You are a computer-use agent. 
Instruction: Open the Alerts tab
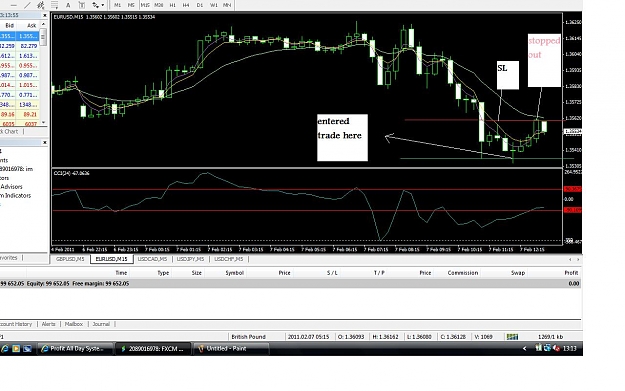(49, 324)
